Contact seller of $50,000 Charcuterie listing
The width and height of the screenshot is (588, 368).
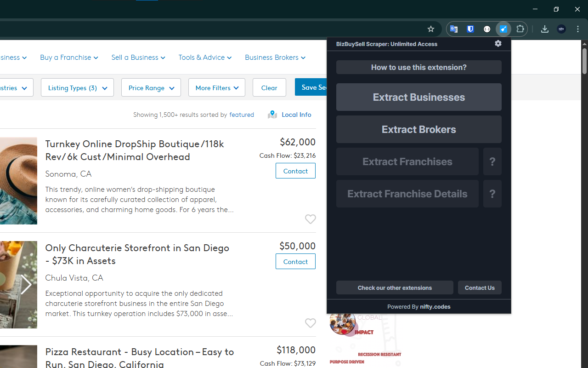[295, 261]
